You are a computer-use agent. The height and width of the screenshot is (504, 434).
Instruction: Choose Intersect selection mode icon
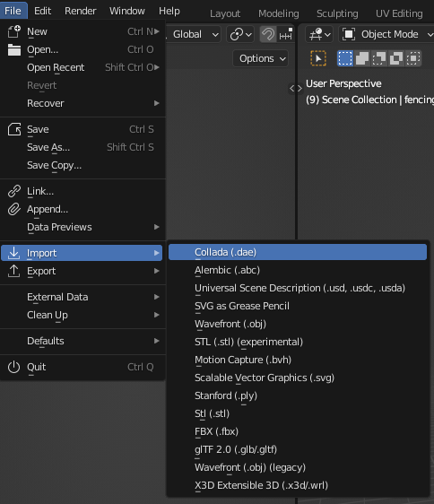[413, 58]
